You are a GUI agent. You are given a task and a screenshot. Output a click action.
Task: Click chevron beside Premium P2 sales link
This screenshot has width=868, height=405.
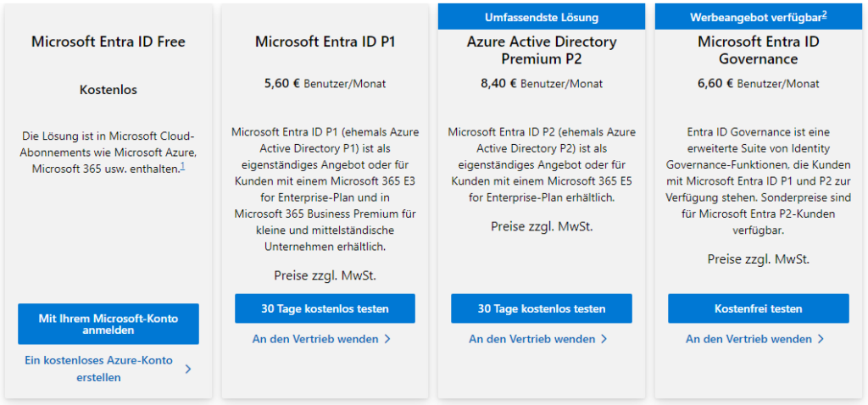click(604, 339)
